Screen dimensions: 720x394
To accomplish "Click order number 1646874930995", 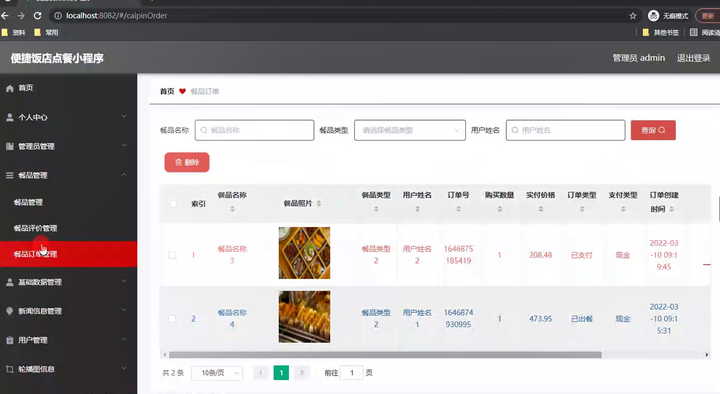I will [x=458, y=319].
